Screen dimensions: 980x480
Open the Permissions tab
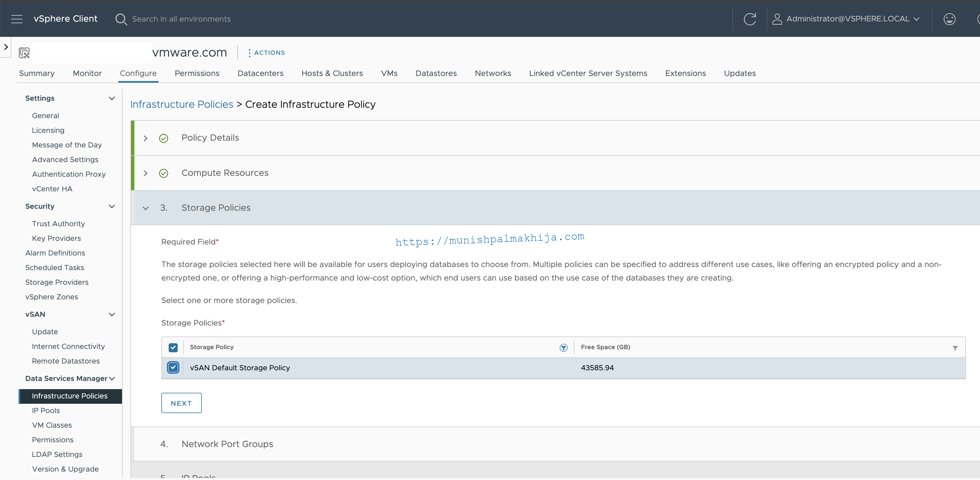click(x=197, y=73)
